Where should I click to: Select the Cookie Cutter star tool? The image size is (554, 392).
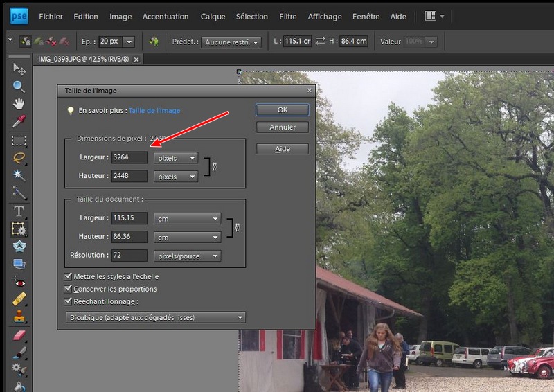19,247
